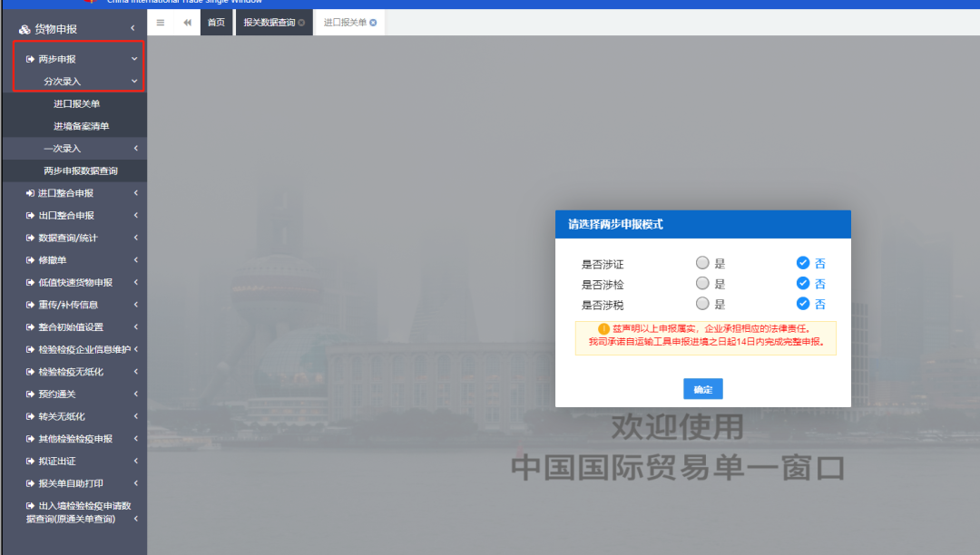Expand the 数据查询/统计 chevron

[x=135, y=238]
